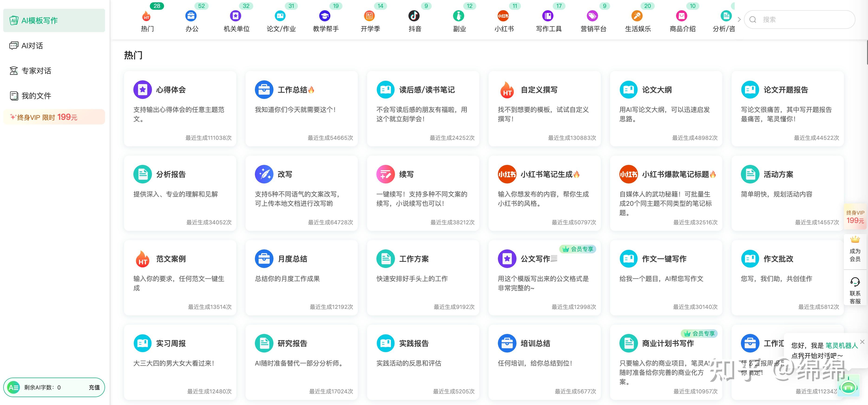Click 会员专享 badge on 公文写作 card
868x405 pixels.
[578, 249]
